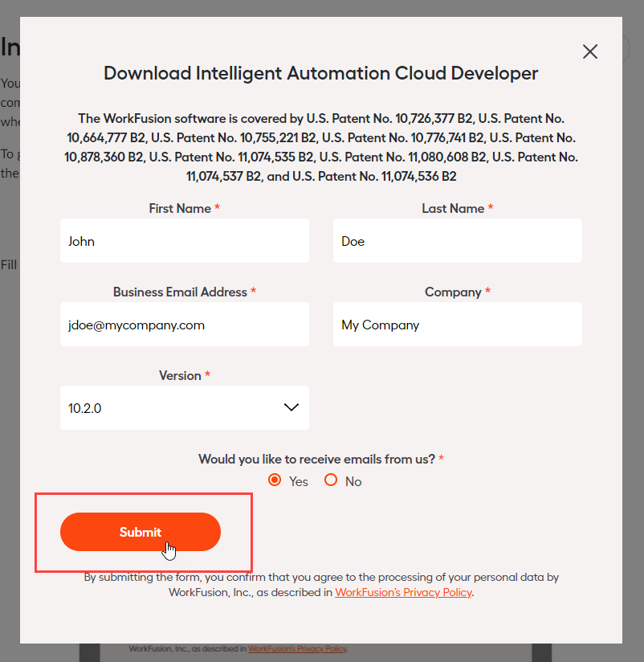Click the Company field with My Company
Viewport: 644px width, 662px height.
point(458,325)
